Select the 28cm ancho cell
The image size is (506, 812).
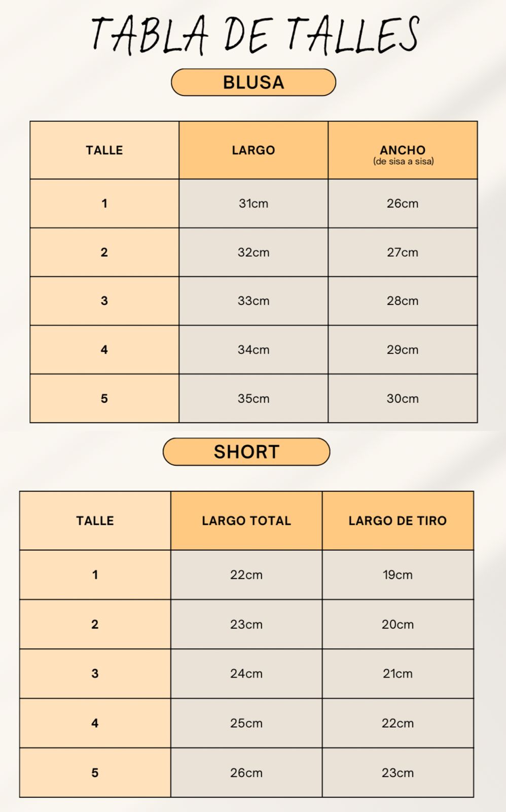point(403,301)
